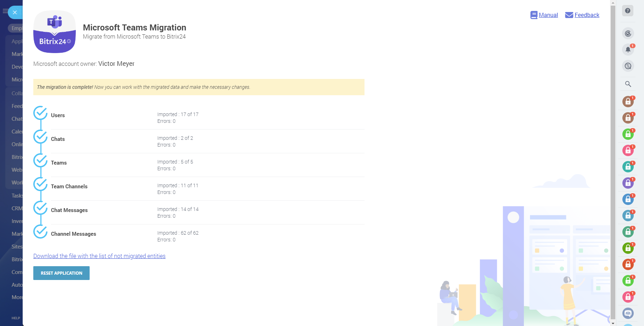
Task: Open the Feedback link
Action: click(587, 15)
